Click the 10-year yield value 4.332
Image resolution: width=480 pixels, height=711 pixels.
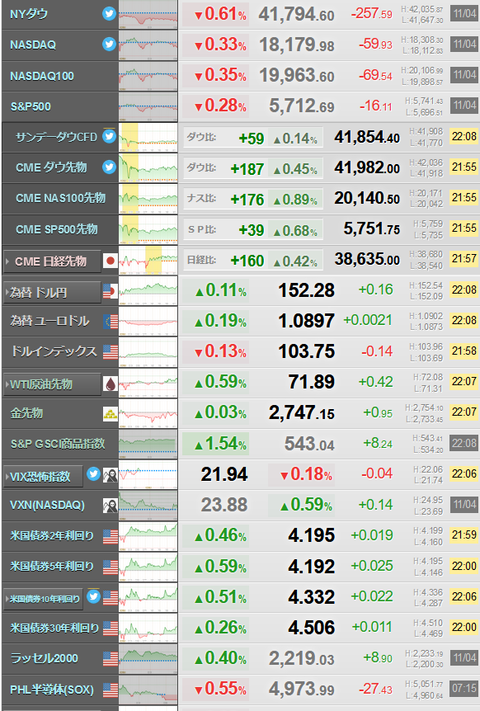[x=311, y=597]
